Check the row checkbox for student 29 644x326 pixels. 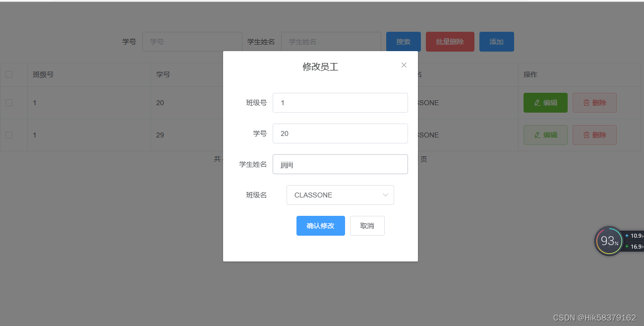click(8, 134)
